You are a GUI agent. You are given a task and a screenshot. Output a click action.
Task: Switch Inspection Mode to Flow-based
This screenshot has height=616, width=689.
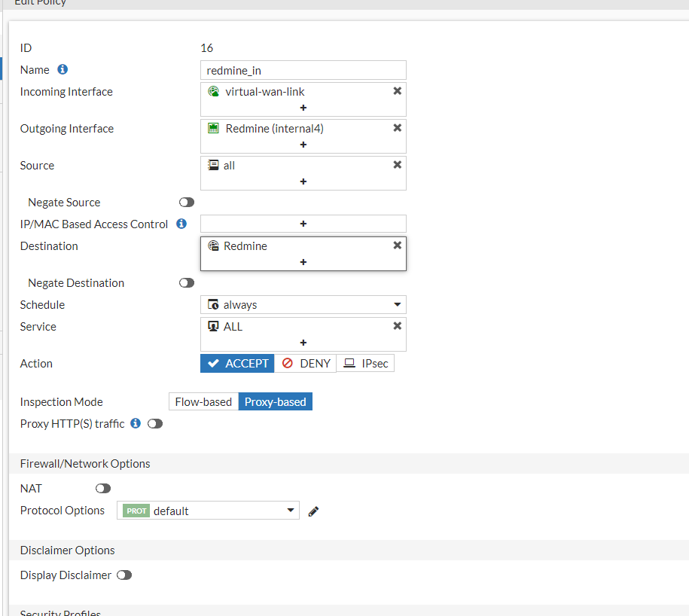[203, 401]
